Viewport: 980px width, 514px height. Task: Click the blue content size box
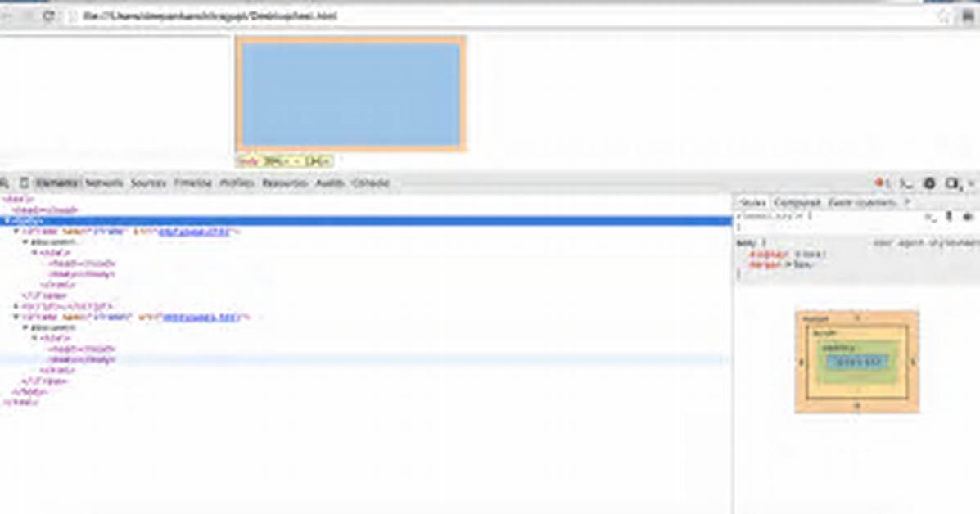[857, 362]
